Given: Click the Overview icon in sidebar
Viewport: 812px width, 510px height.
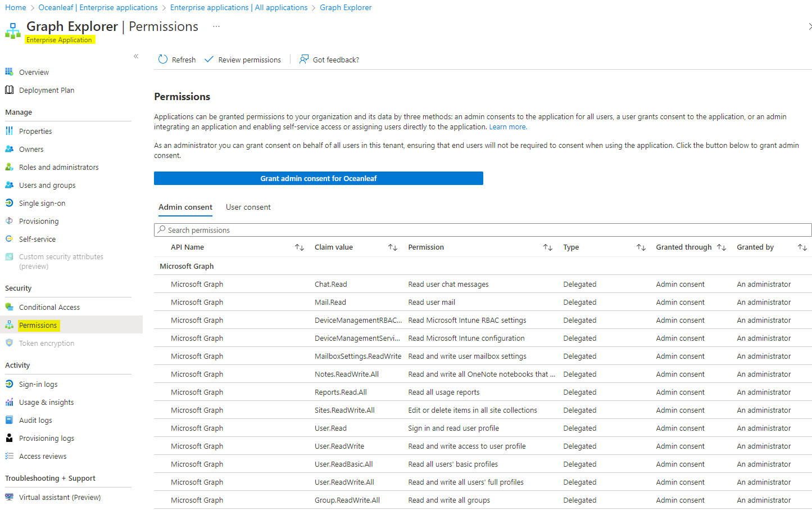Looking at the screenshot, I should tap(9, 72).
